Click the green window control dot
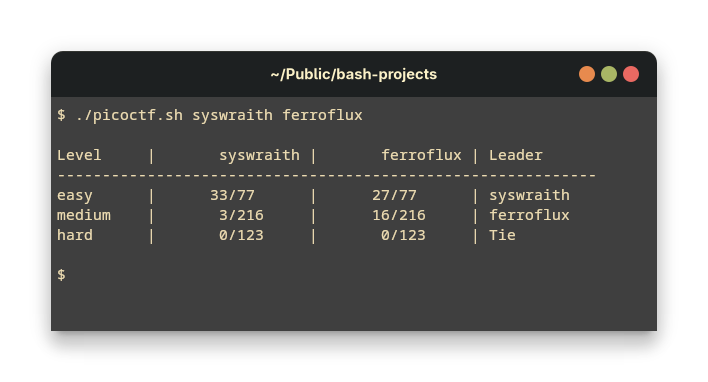This screenshot has width=708, height=382. [609, 74]
